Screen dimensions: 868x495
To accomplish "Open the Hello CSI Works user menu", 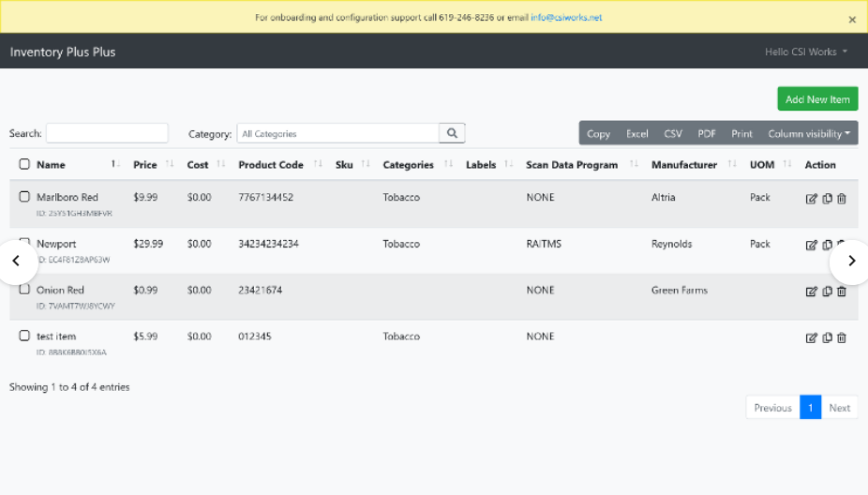I will (x=806, y=52).
